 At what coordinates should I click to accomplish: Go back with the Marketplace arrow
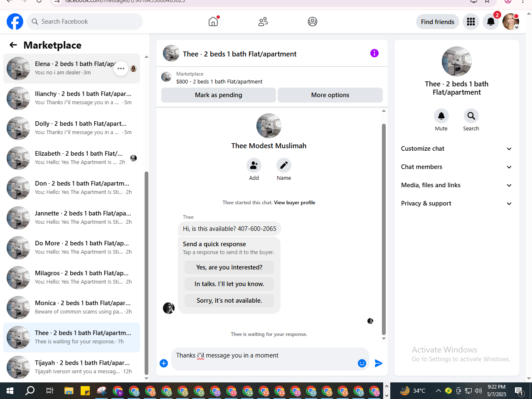(x=13, y=45)
